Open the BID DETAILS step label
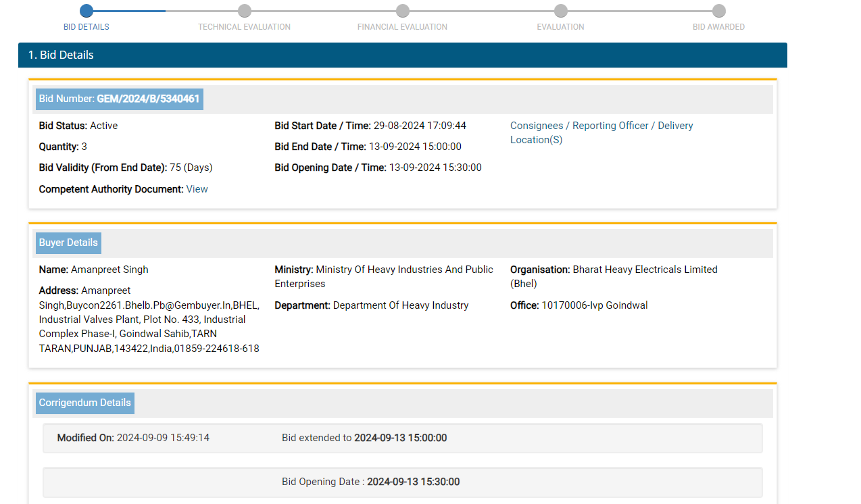The width and height of the screenshot is (861, 504). pyautogui.click(x=87, y=27)
